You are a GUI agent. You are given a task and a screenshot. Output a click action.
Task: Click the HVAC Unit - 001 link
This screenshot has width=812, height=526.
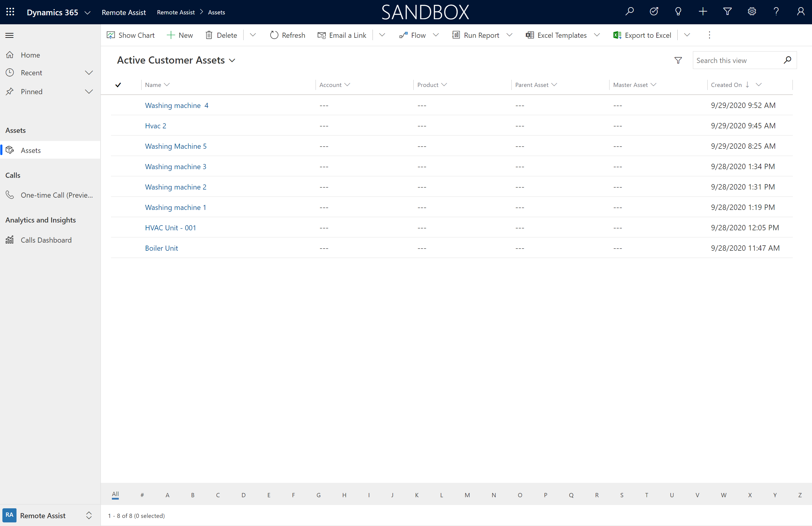coord(171,227)
